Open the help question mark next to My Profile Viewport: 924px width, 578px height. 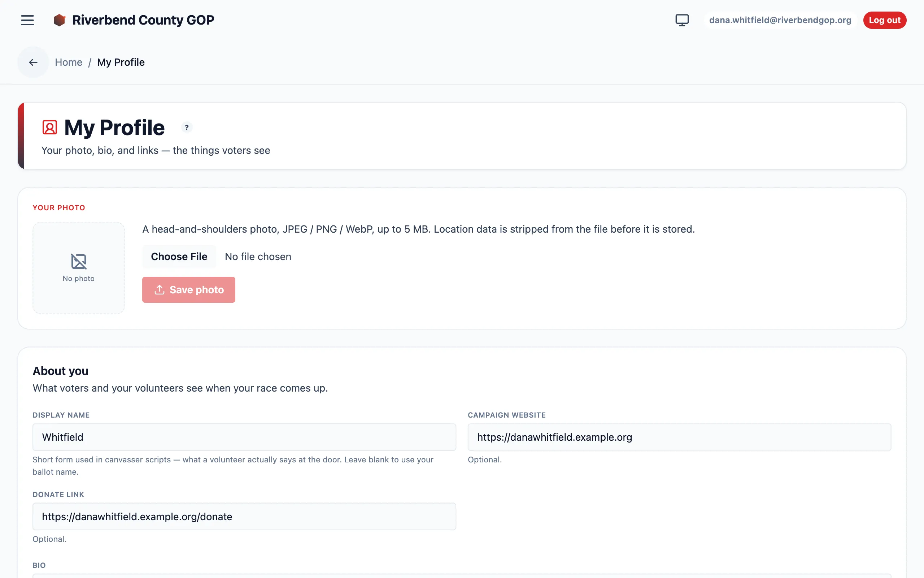tap(187, 127)
